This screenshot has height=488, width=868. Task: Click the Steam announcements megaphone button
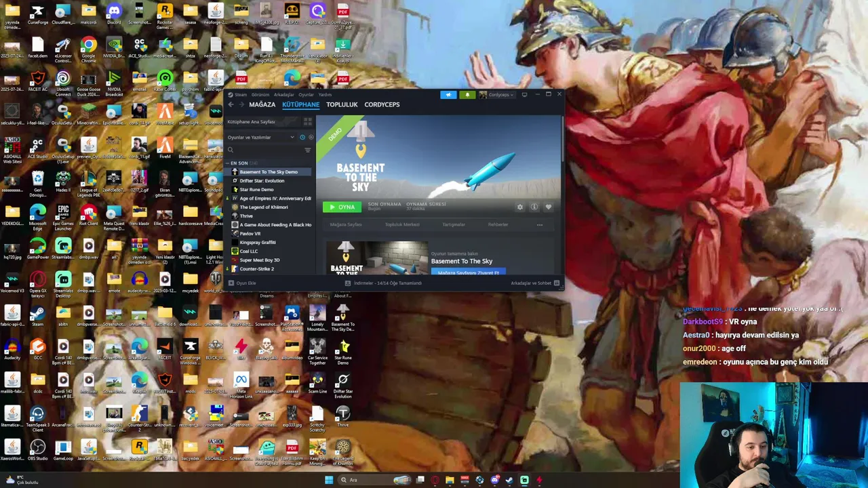tap(448, 95)
